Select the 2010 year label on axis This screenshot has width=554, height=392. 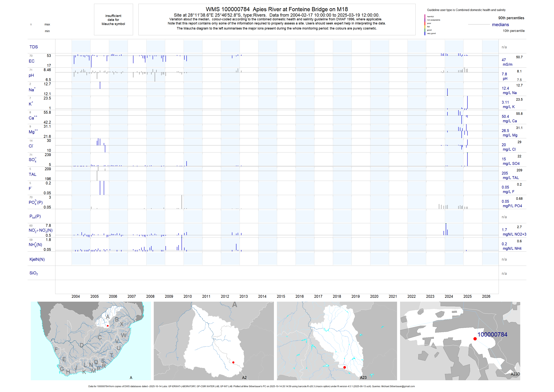point(188,296)
